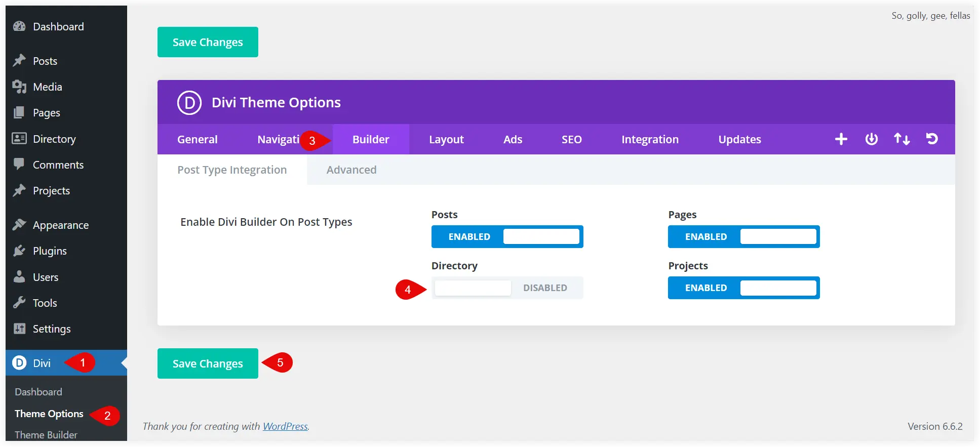Select the Builder tab
This screenshot has width=980, height=447.
[x=371, y=139]
